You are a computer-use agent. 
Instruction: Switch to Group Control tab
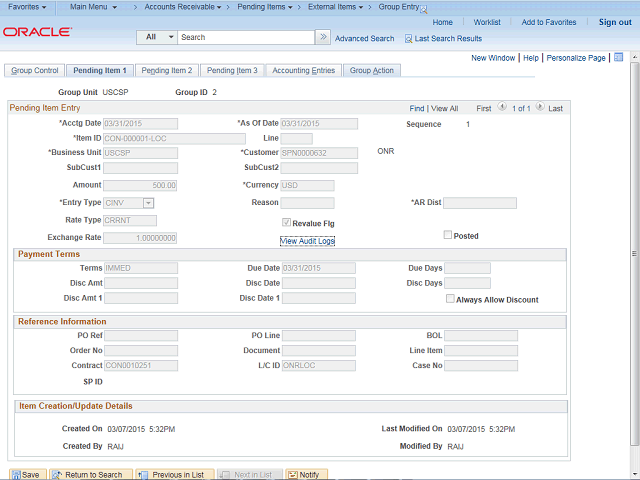35,70
